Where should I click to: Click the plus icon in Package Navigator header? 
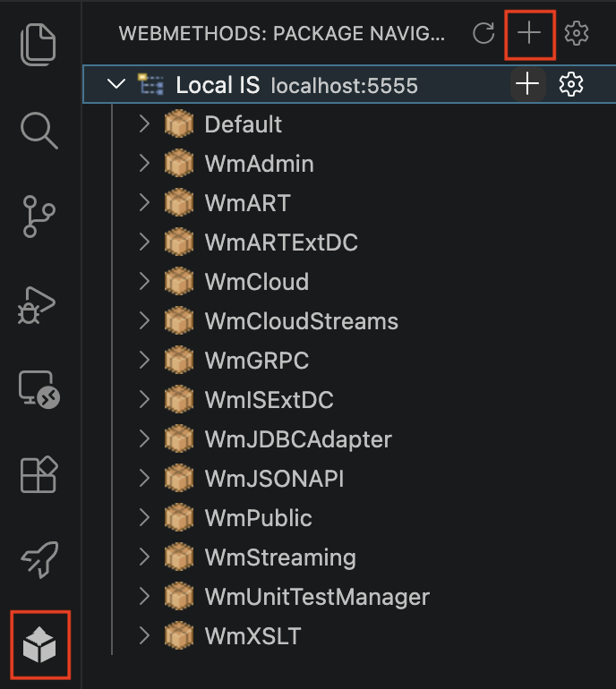click(529, 33)
